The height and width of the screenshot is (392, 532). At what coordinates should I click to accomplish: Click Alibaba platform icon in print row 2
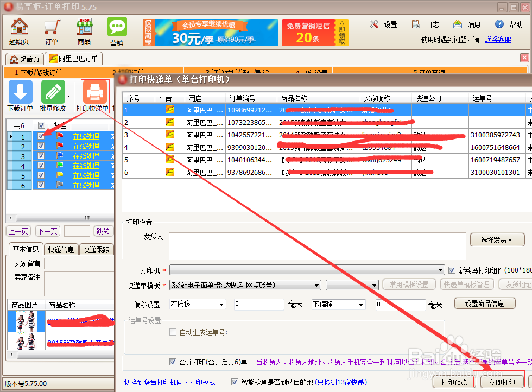(x=169, y=122)
